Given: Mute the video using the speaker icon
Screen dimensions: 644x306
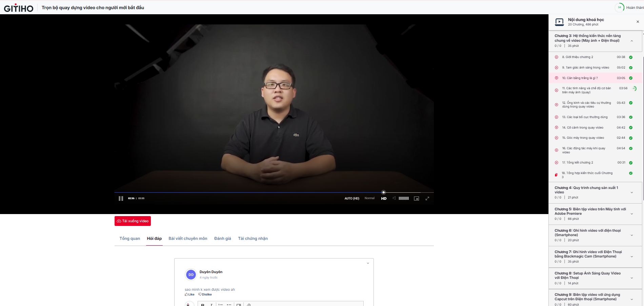Looking at the screenshot, I should 394,198.
